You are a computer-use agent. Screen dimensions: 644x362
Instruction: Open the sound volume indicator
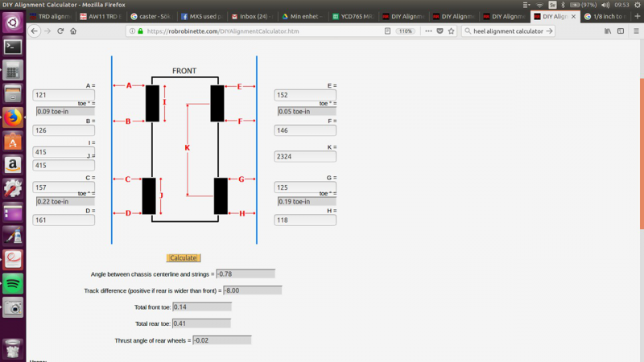[605, 5]
